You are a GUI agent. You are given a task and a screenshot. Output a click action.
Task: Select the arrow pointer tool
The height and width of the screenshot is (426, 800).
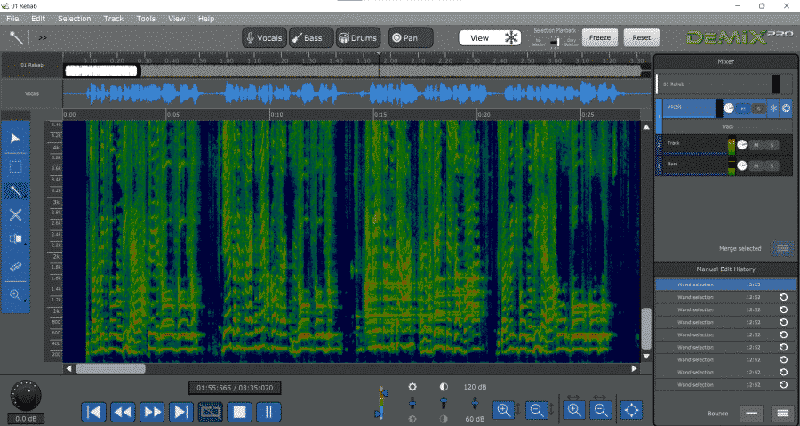[16, 137]
